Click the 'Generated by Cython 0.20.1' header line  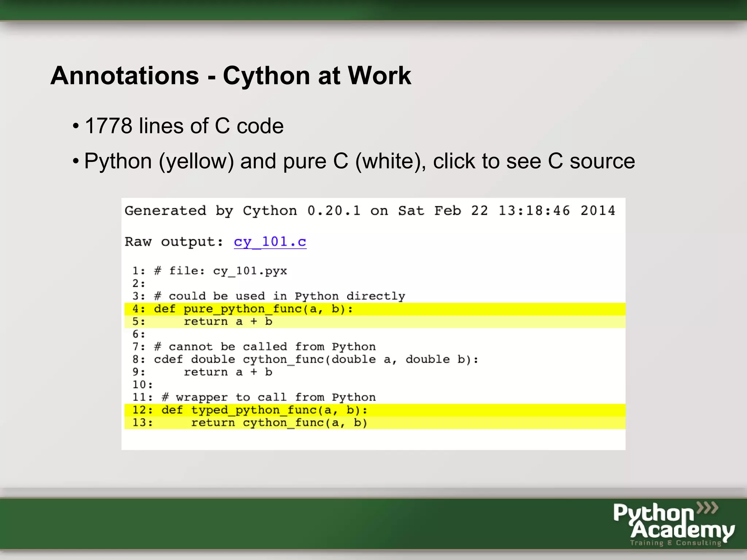(x=370, y=211)
